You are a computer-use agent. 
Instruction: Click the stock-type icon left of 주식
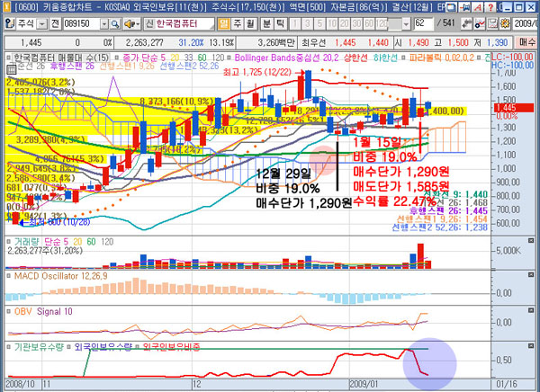tap(10, 23)
